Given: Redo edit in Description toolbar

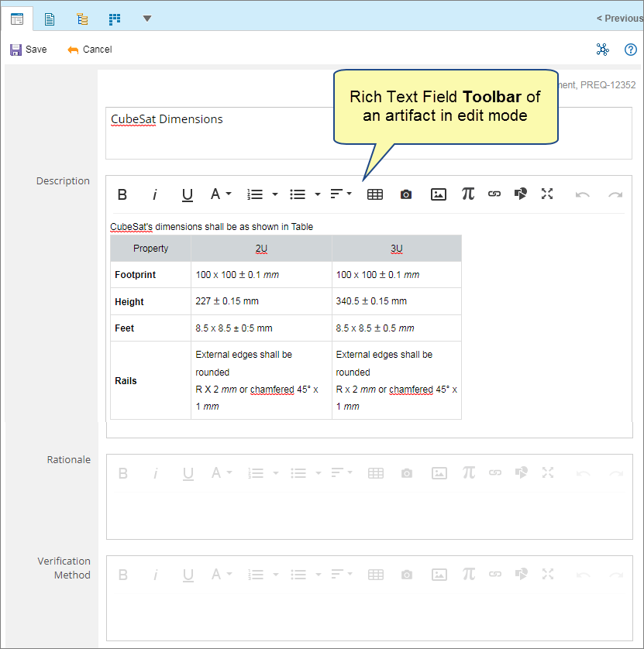Looking at the screenshot, I should tap(615, 194).
